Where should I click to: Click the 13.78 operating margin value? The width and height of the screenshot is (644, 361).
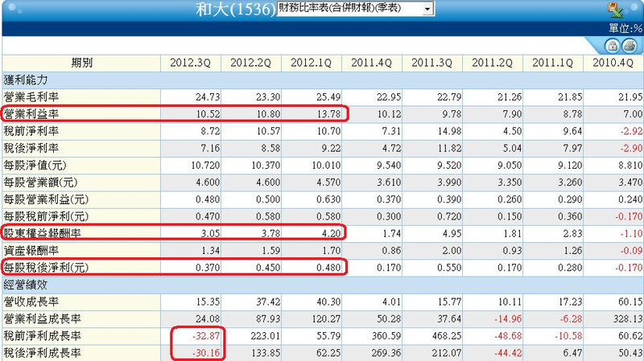click(328, 114)
